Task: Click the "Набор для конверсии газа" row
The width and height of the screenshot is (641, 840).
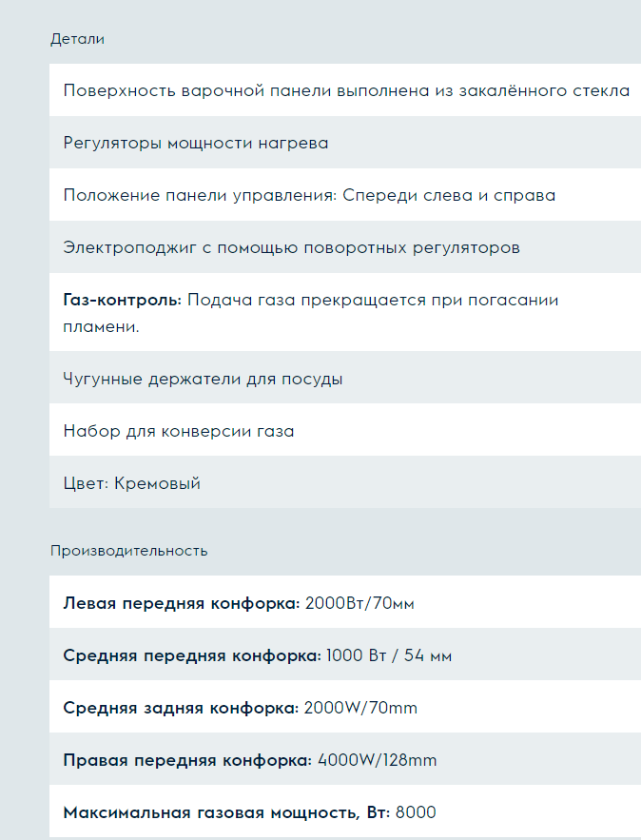Action: (179, 432)
